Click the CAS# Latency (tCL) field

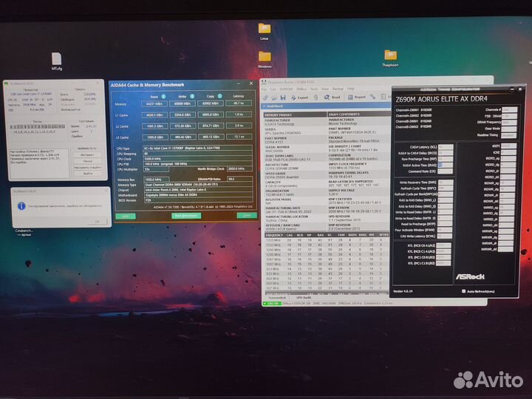click(446, 147)
